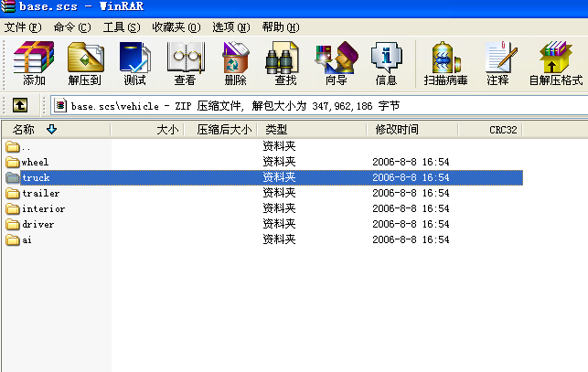Select the 'driver' folder name
The height and width of the screenshot is (372, 588).
click(37, 224)
